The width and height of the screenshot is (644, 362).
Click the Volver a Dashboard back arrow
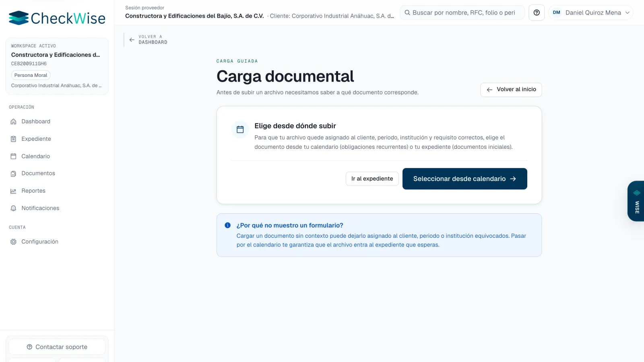(132, 40)
